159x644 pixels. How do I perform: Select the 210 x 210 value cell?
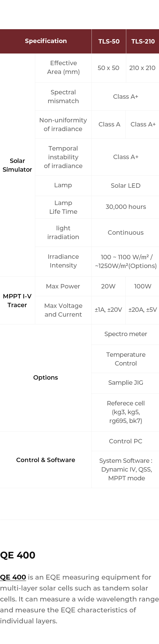[142, 68]
